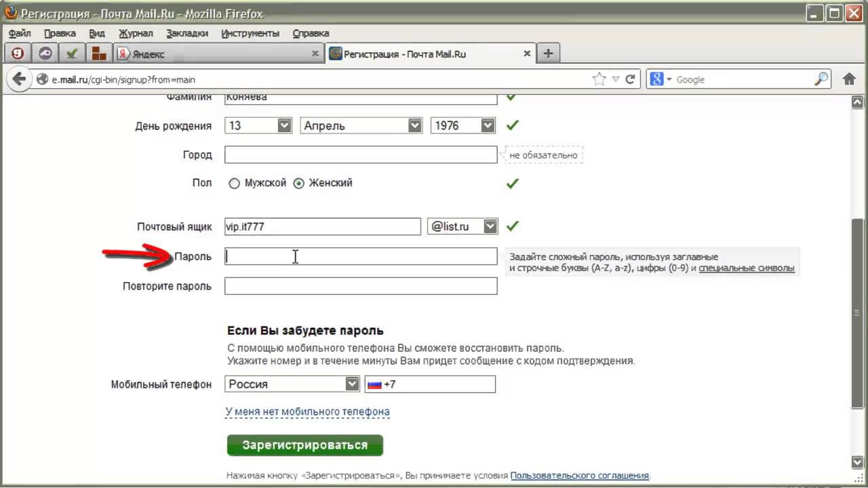Select the Женский radio button

[298, 184]
